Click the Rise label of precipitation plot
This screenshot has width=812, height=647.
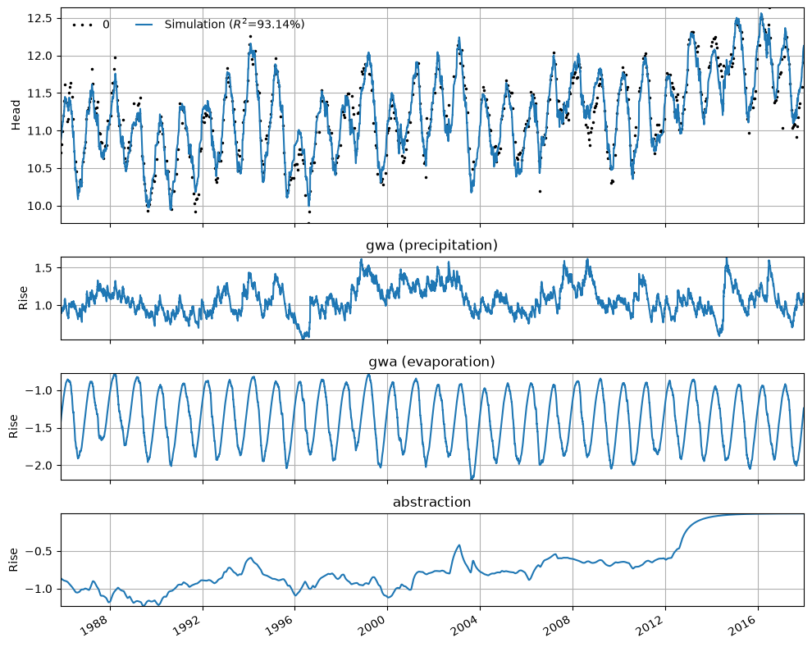pyautogui.click(x=23, y=298)
